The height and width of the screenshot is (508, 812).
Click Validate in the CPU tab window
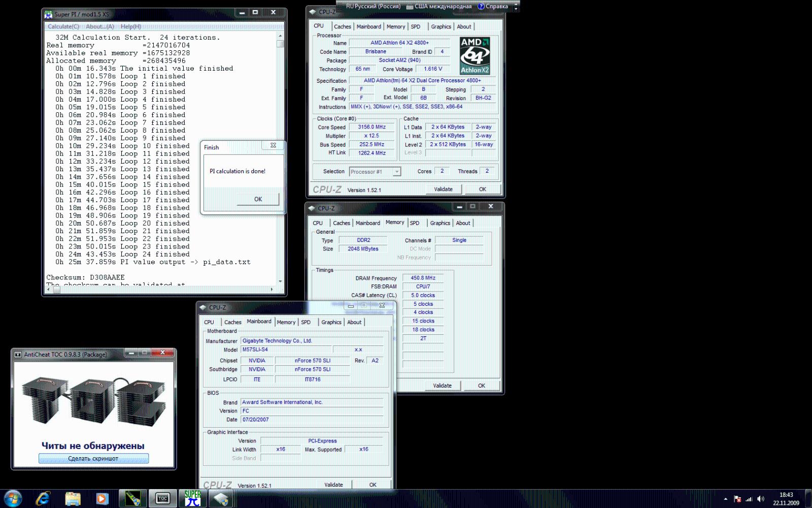(443, 189)
